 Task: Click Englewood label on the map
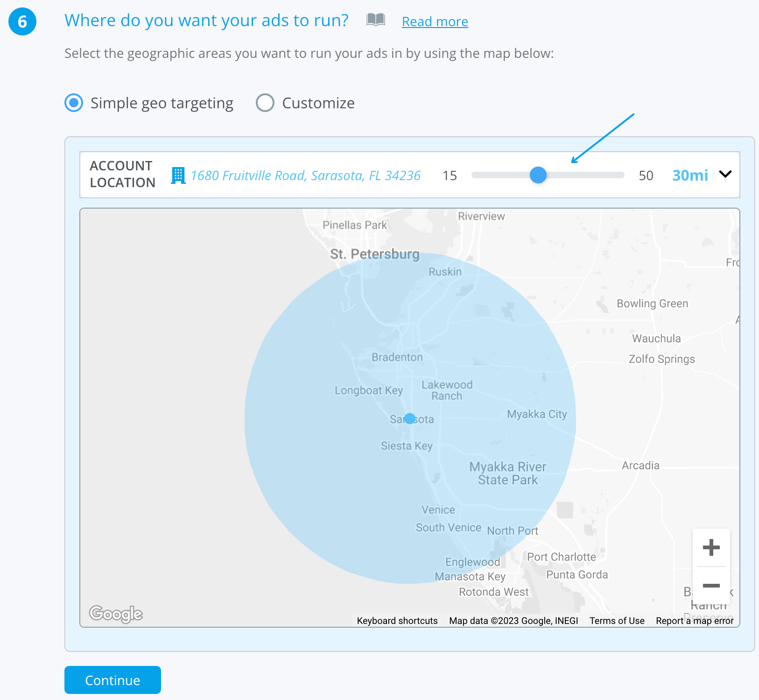point(472,562)
